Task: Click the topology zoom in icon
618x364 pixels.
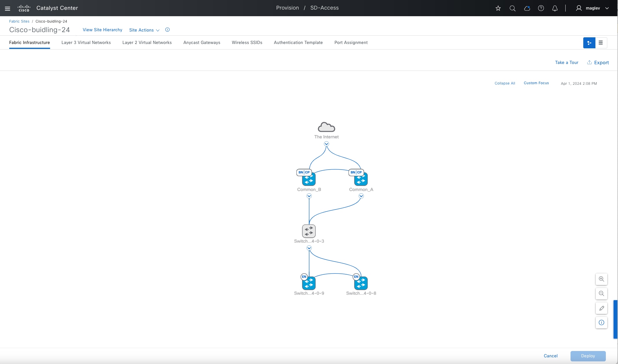Action: pyautogui.click(x=601, y=279)
